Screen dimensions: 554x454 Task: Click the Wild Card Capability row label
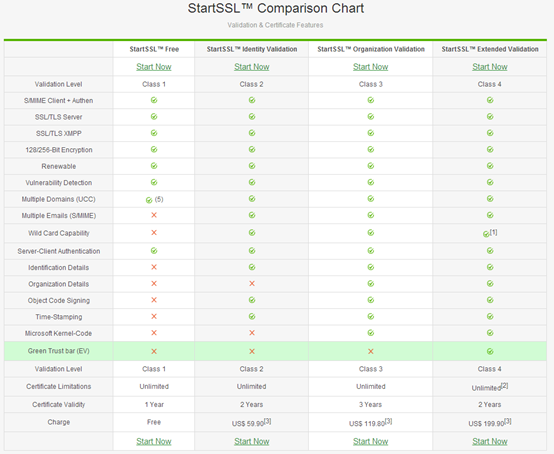coord(59,233)
